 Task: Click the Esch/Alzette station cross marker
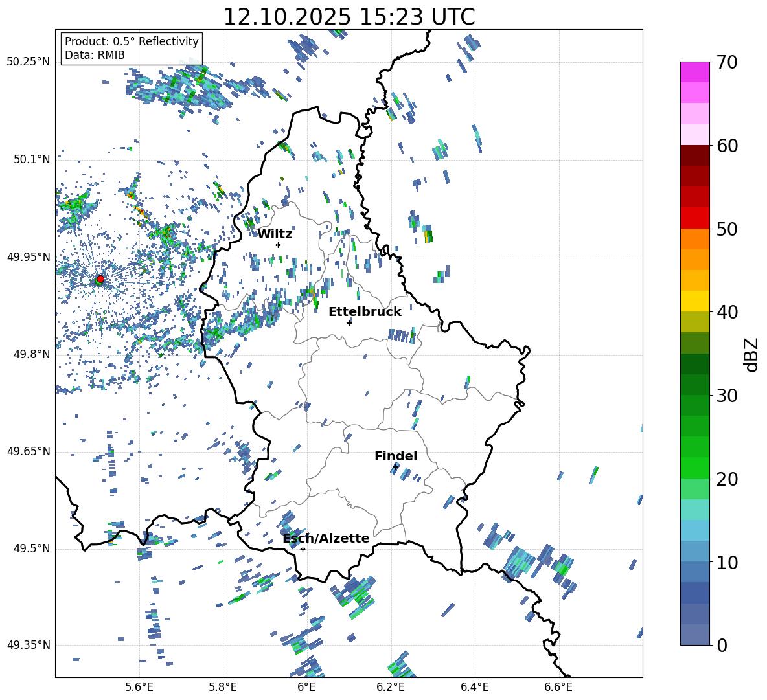[303, 549]
